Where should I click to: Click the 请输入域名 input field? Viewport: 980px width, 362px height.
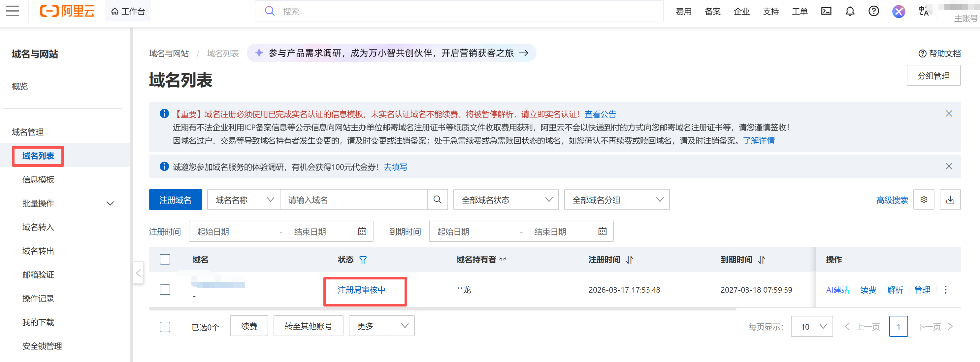(353, 199)
